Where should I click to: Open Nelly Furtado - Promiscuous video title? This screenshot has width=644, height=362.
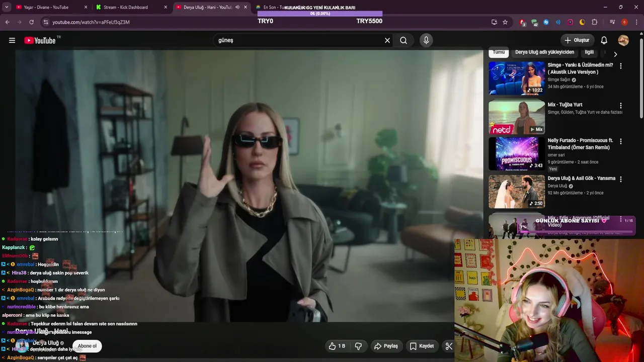(580, 144)
